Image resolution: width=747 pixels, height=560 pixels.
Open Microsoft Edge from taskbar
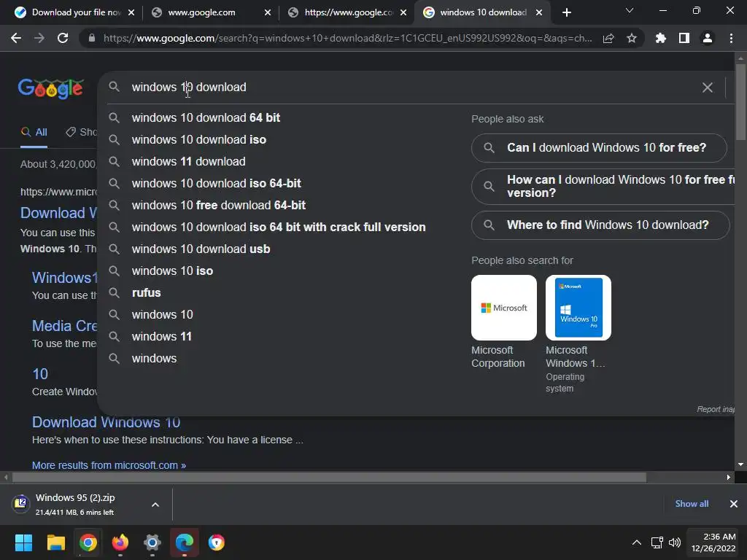(185, 542)
